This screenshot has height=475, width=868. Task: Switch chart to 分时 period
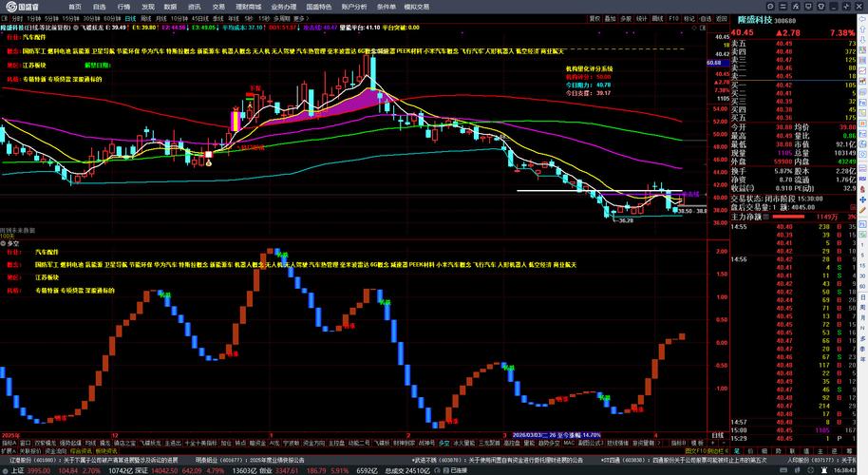(17, 18)
